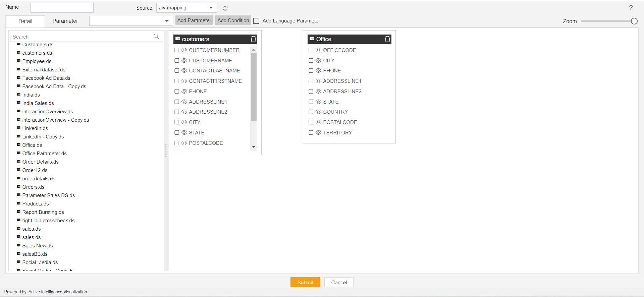
Task: Switch to the Detail tab
Action: pyautogui.click(x=25, y=21)
